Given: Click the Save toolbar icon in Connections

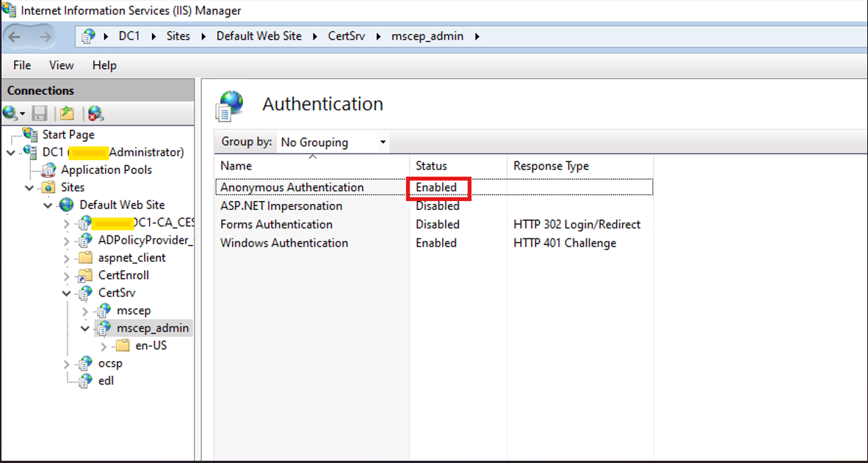Looking at the screenshot, I should coord(40,113).
